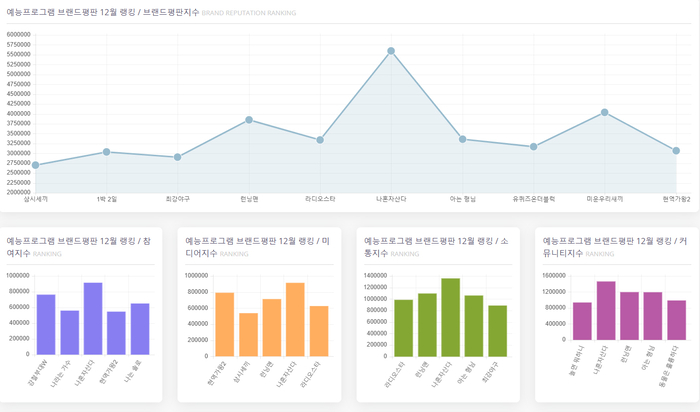
Task: Click the 라디오스타 label under green chart
Action: 394,373
